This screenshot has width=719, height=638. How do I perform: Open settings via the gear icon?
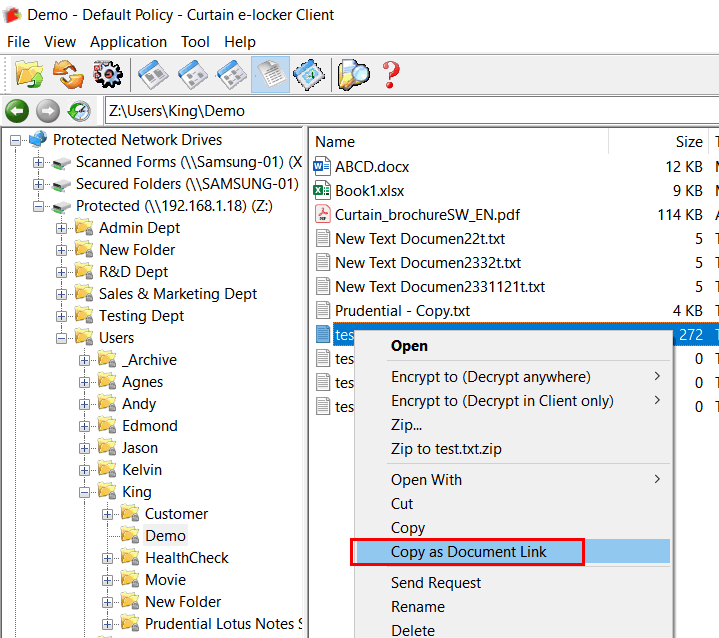107,74
